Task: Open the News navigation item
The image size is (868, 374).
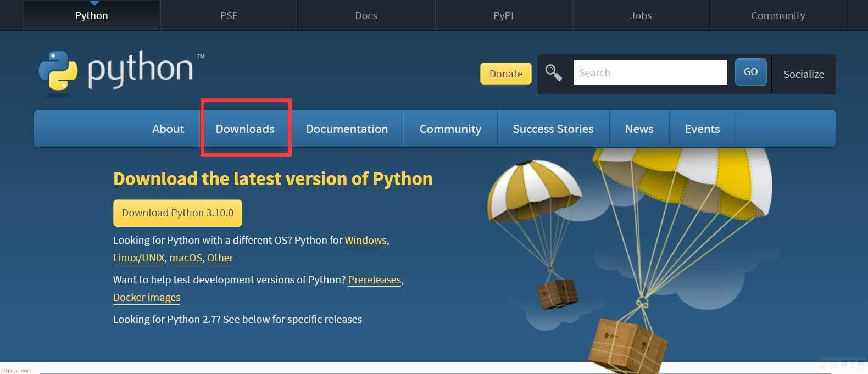Action: pos(639,129)
